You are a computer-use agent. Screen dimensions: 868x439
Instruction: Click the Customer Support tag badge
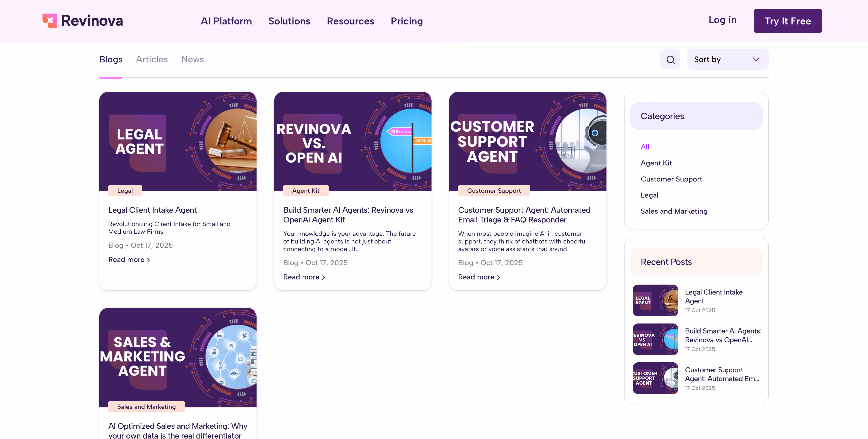coord(494,191)
